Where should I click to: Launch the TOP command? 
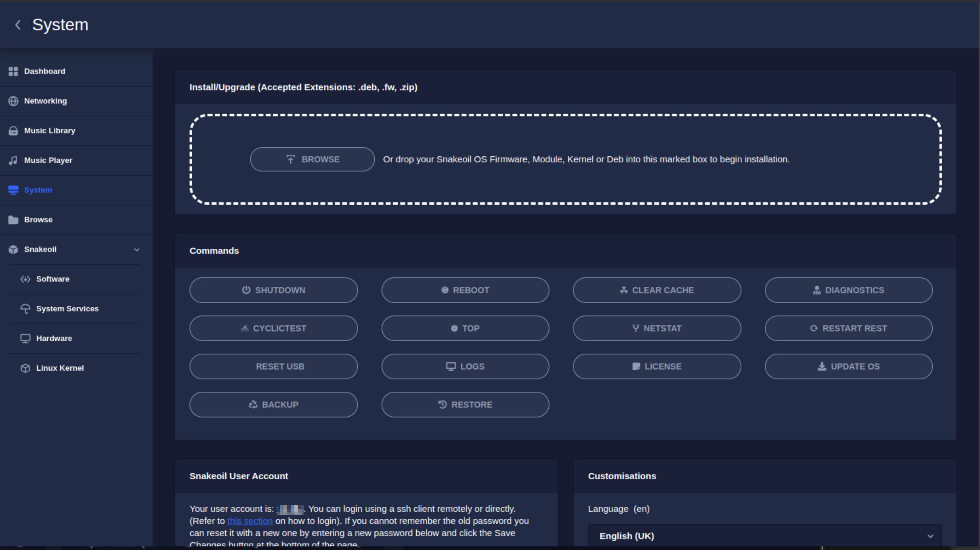pos(465,328)
